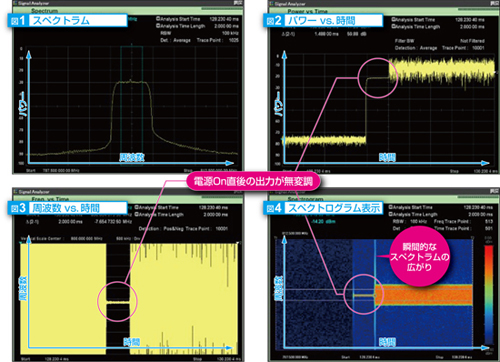Image resolution: width=500 pixels, height=362 pixels.
Task: Select the 図1 スペクトラム label tab
Action: (x=68, y=21)
